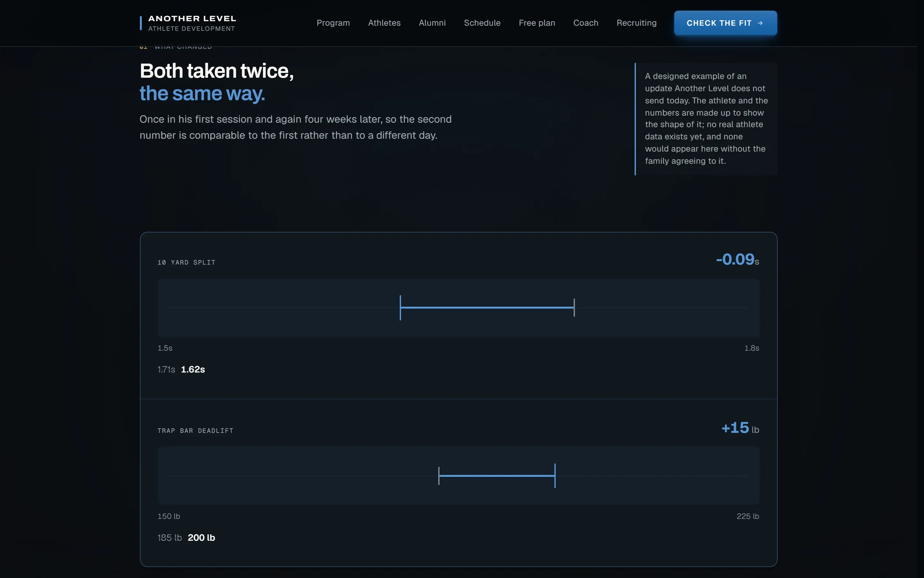Open the Recruiting nav link
The width and height of the screenshot is (924, 578).
pyautogui.click(x=637, y=23)
